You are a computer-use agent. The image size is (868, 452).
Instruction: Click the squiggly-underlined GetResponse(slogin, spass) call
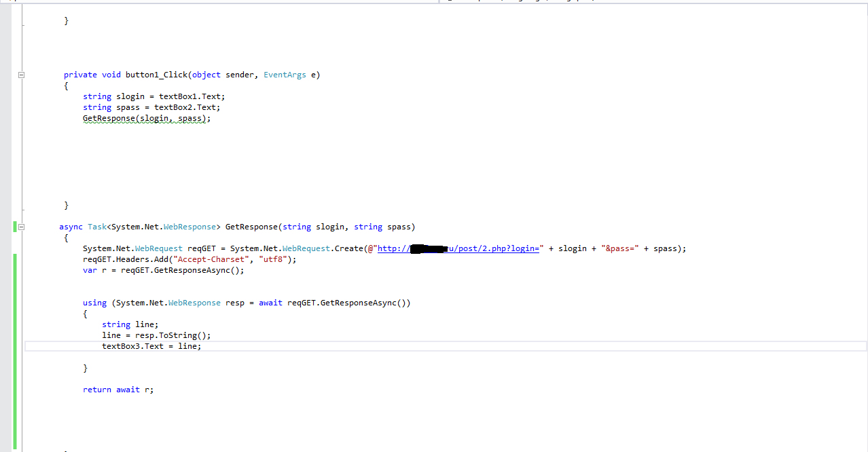[147, 118]
